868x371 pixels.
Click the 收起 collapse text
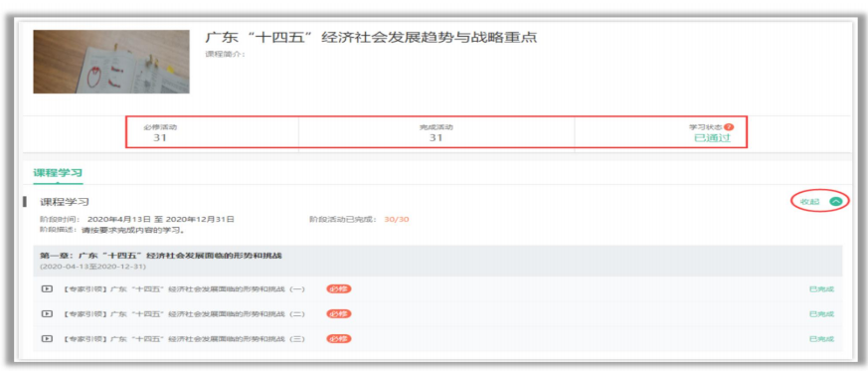[x=809, y=202]
